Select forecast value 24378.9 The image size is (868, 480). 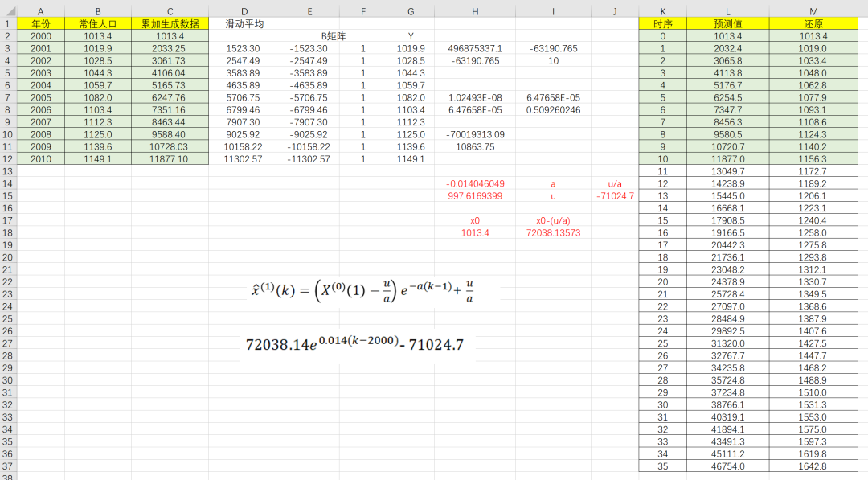[727, 281]
